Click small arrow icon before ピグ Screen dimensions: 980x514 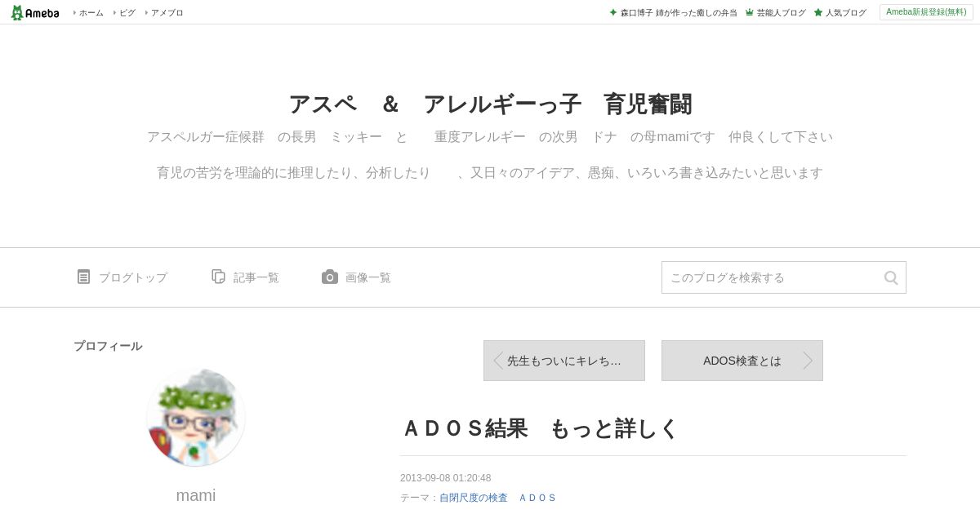point(115,13)
